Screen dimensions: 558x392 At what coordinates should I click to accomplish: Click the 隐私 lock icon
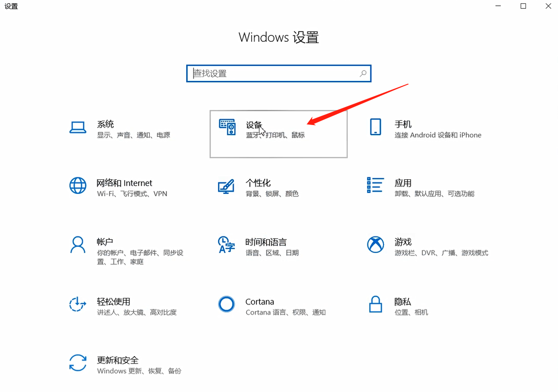(375, 304)
